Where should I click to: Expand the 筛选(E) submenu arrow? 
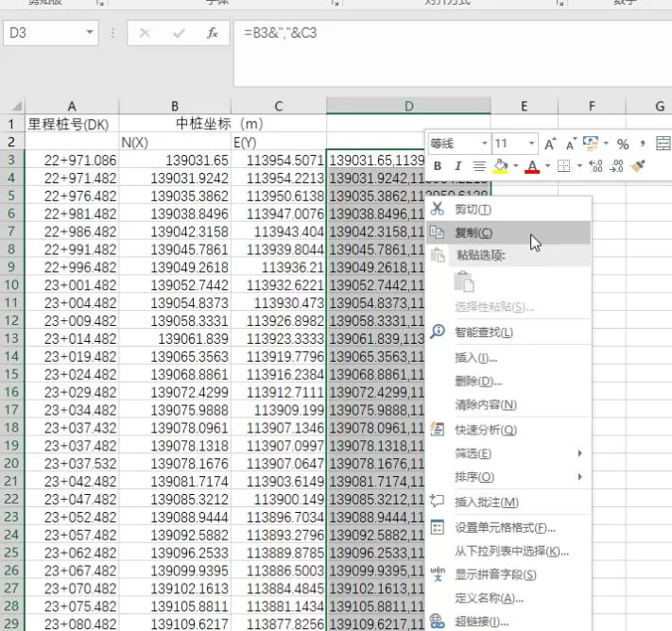tap(580, 453)
